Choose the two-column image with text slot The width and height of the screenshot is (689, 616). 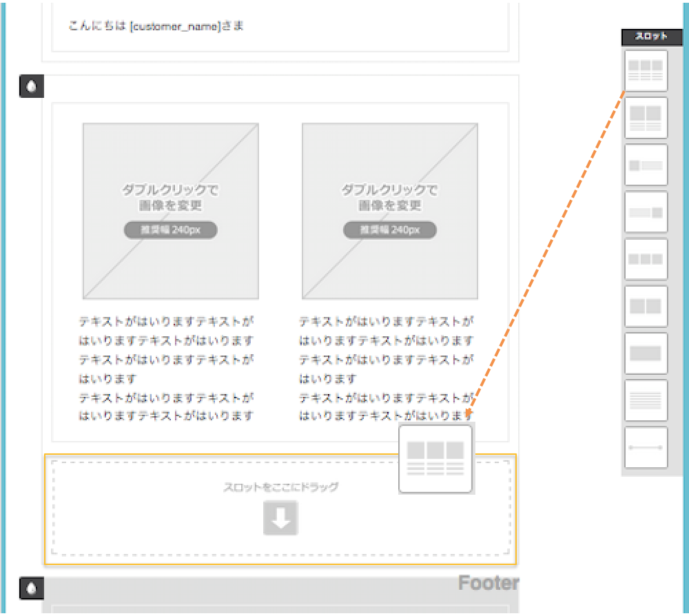[x=646, y=118]
